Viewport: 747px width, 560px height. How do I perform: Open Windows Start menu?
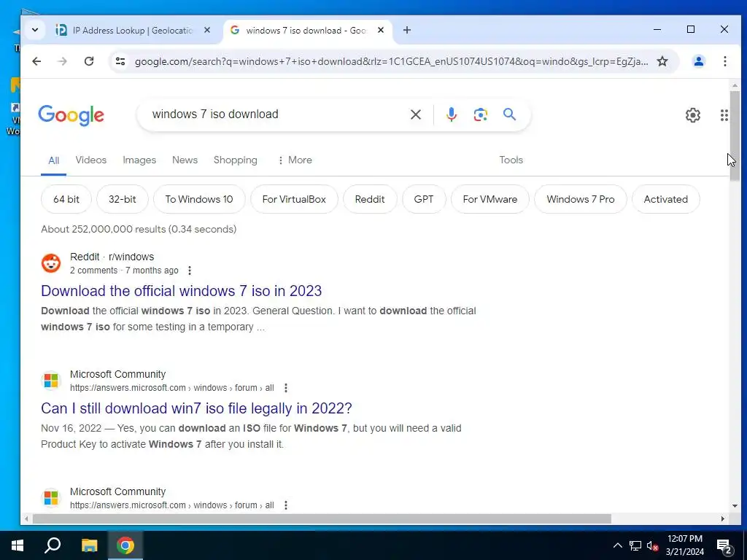[18, 545]
